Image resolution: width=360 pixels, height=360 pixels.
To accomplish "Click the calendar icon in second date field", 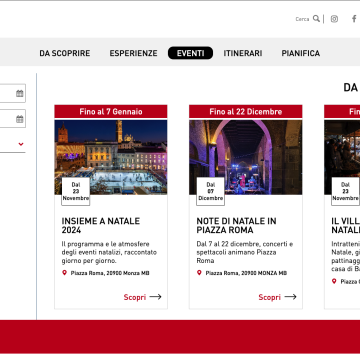I will coord(20,119).
